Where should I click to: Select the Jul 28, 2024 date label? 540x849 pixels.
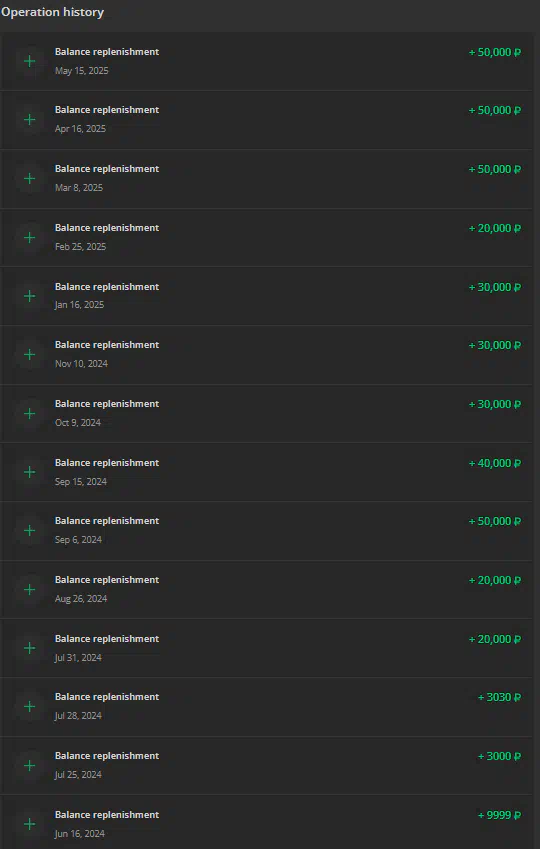click(79, 716)
